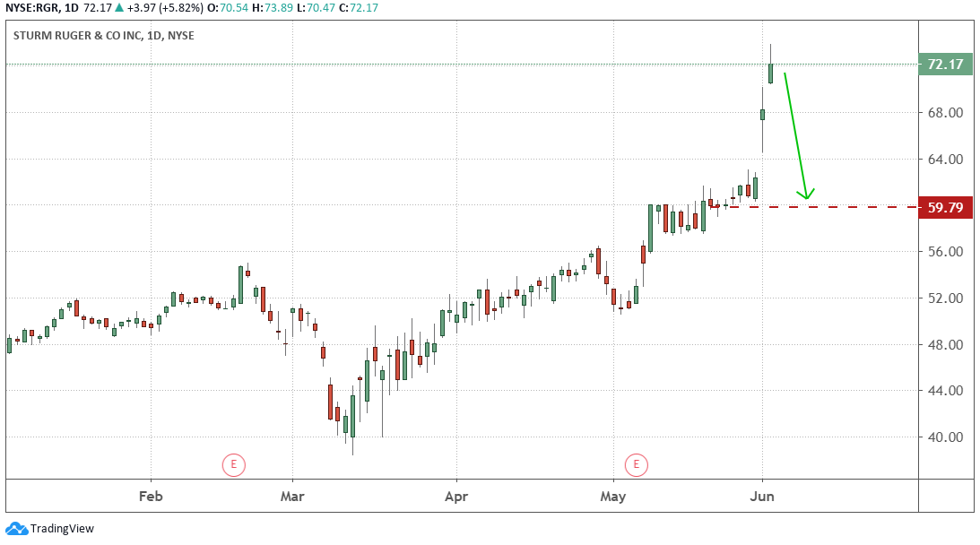Select the highest green candle near 72
The width and height of the screenshot is (980, 545).
click(770, 73)
